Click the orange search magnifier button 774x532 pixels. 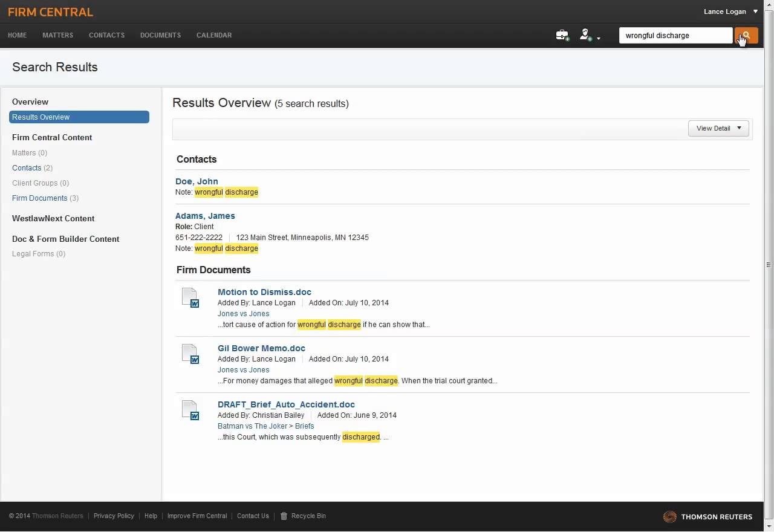click(x=746, y=36)
